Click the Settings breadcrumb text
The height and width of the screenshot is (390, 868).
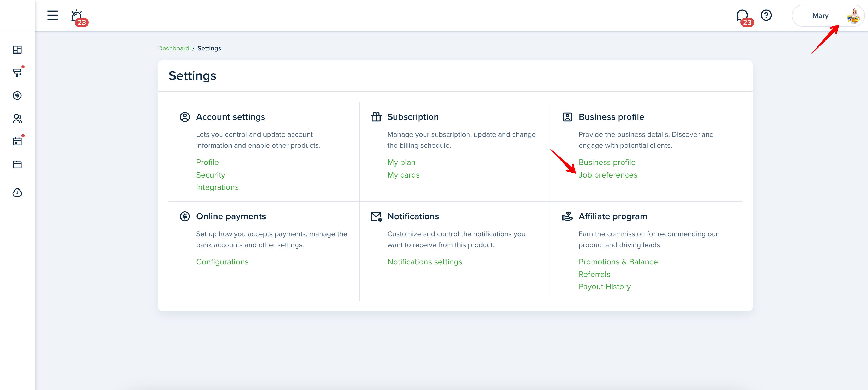pos(209,48)
